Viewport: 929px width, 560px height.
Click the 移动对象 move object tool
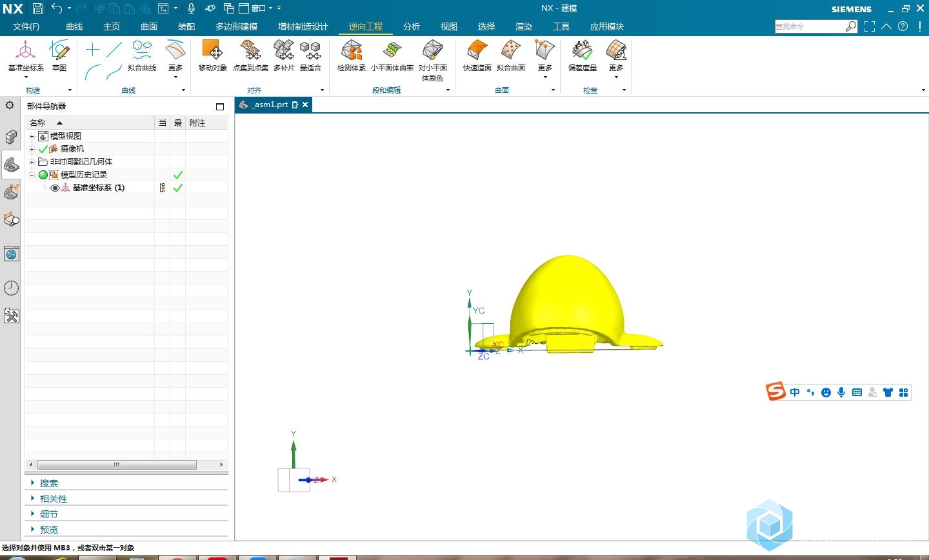(212, 55)
